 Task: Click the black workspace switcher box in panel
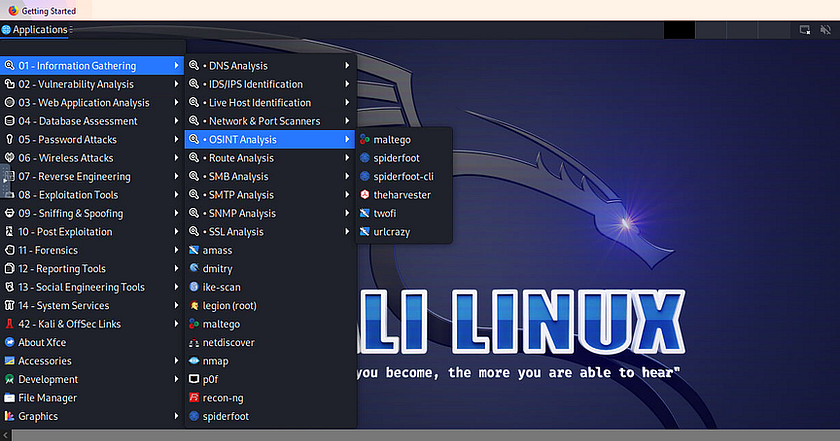679,30
